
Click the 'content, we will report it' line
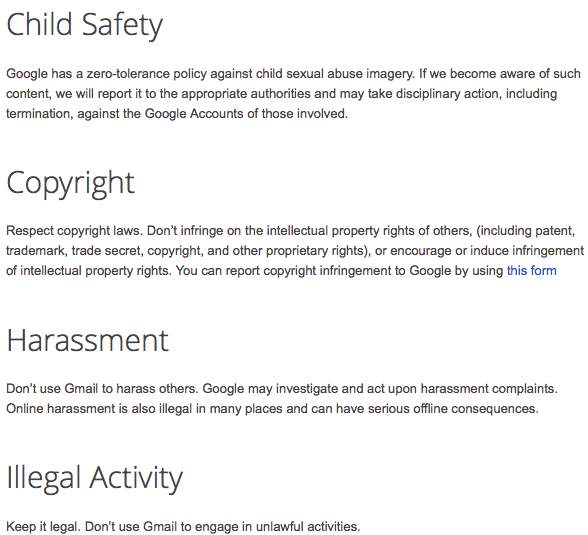click(x=281, y=93)
